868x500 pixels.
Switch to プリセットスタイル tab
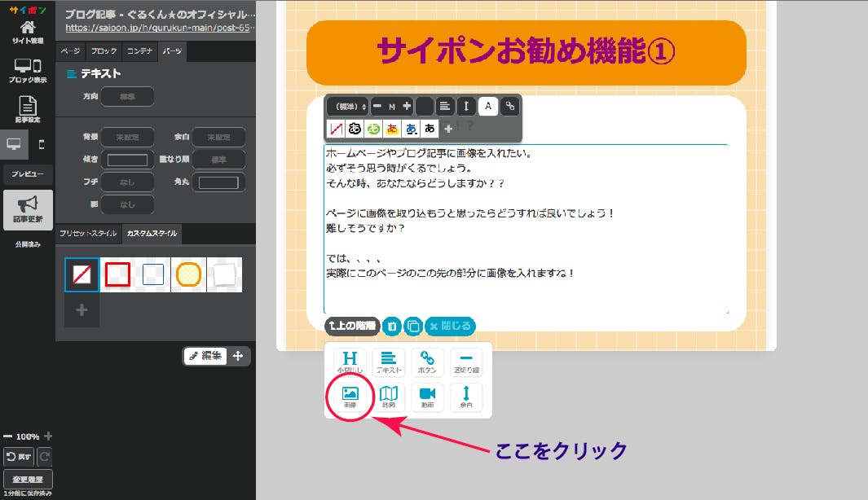88,234
